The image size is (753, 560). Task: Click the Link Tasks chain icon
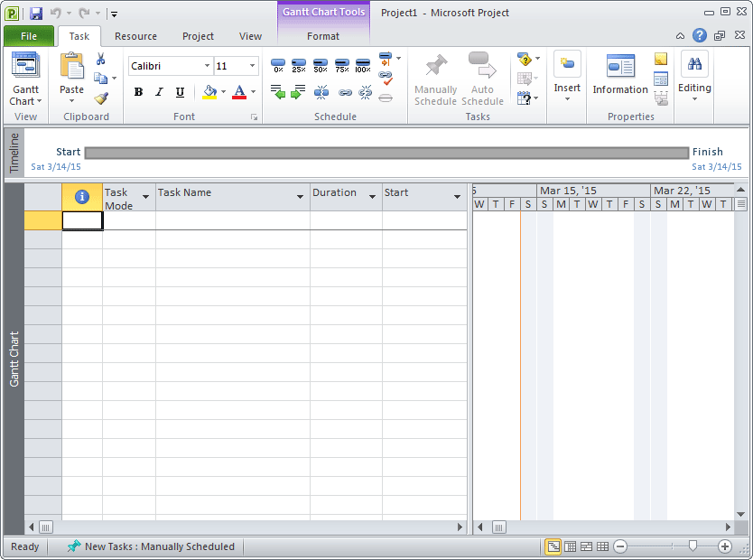click(345, 93)
